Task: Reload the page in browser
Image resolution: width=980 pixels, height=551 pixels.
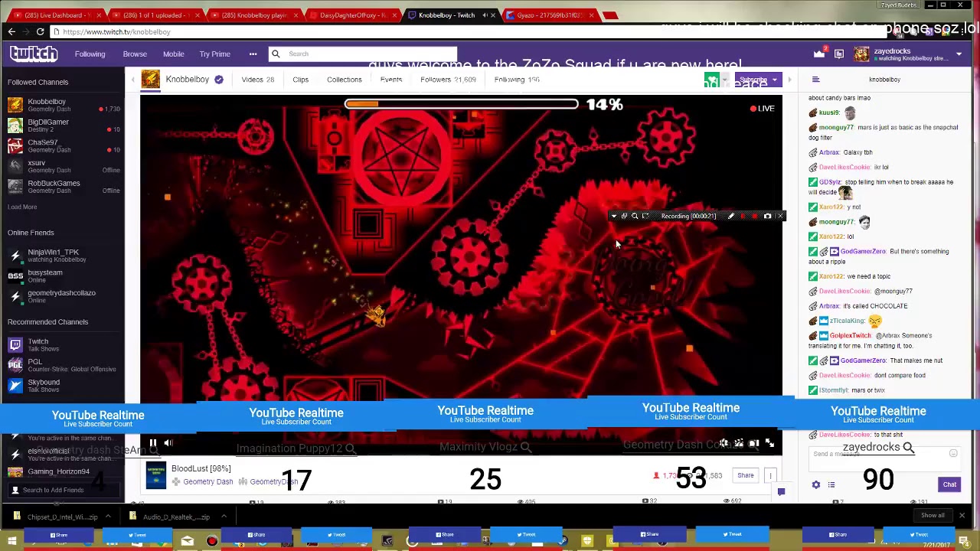Action: pos(40,31)
